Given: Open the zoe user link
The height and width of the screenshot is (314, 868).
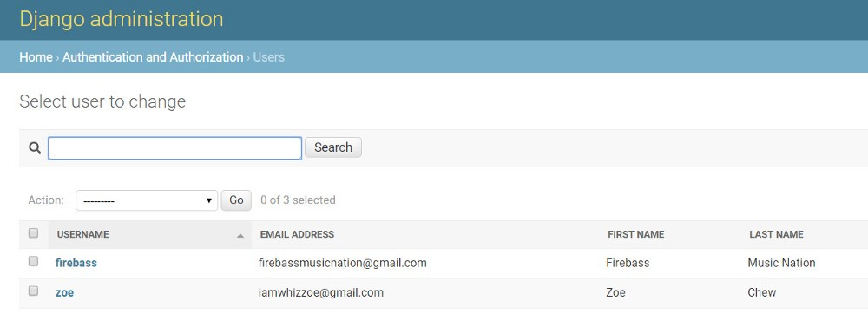Looking at the screenshot, I should point(64,292).
